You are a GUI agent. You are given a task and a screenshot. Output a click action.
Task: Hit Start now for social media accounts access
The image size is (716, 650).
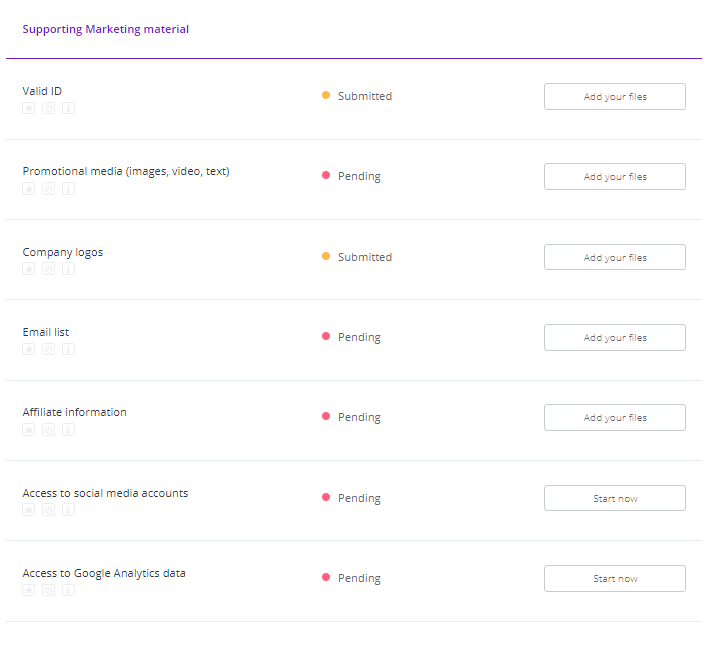click(614, 498)
